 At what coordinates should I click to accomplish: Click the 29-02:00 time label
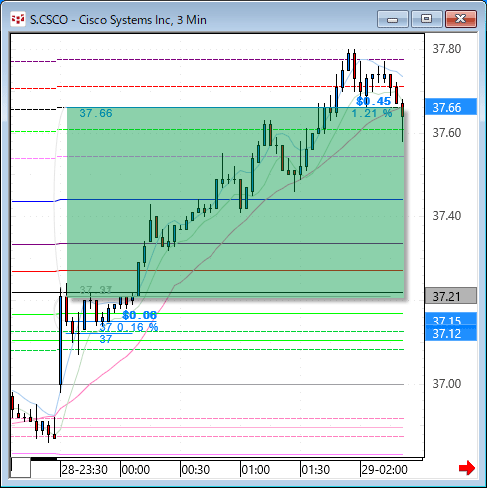[384, 470]
